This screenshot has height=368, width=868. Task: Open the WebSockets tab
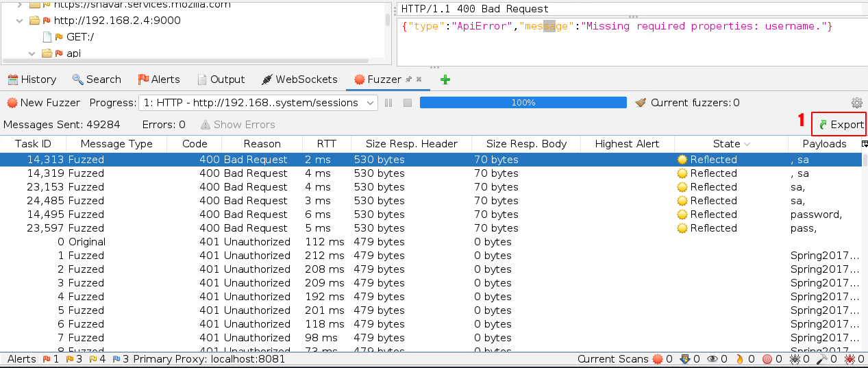tap(299, 79)
